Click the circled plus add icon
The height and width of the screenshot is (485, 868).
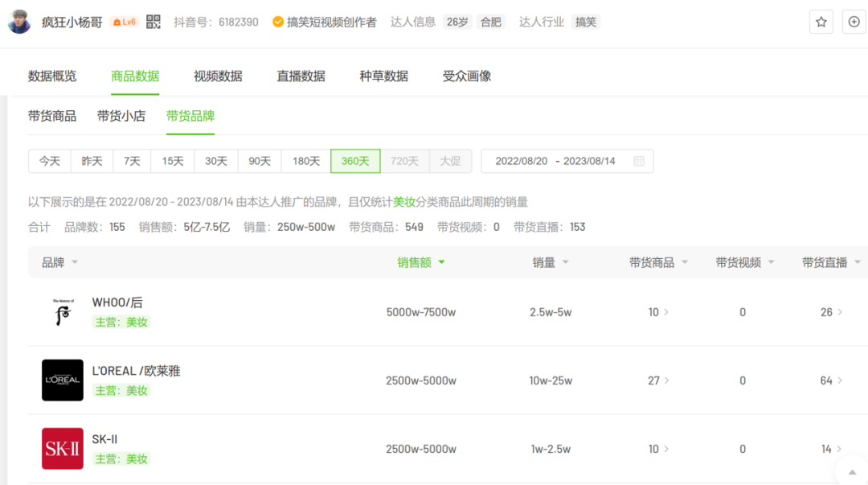coord(854,23)
